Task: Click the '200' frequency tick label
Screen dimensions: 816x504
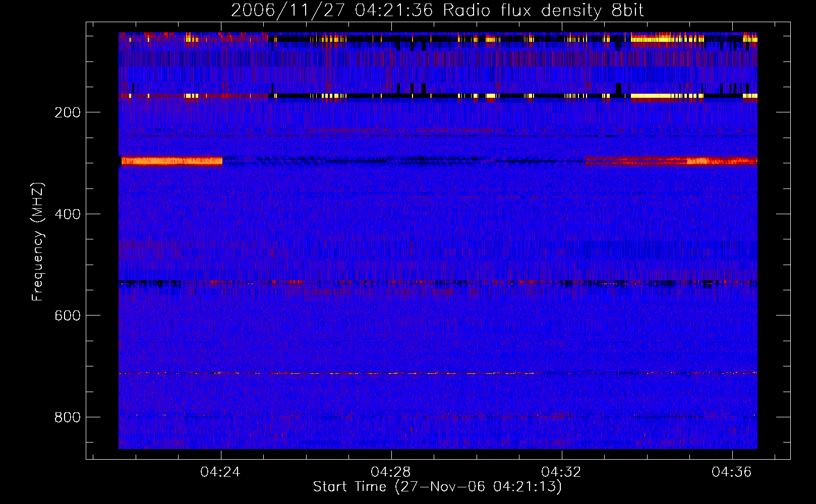Action: [x=68, y=112]
